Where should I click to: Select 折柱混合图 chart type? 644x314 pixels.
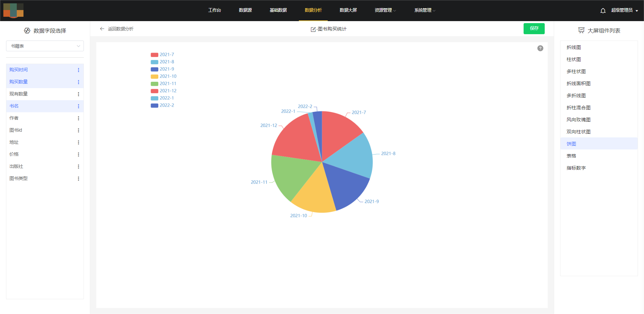[x=599, y=108]
